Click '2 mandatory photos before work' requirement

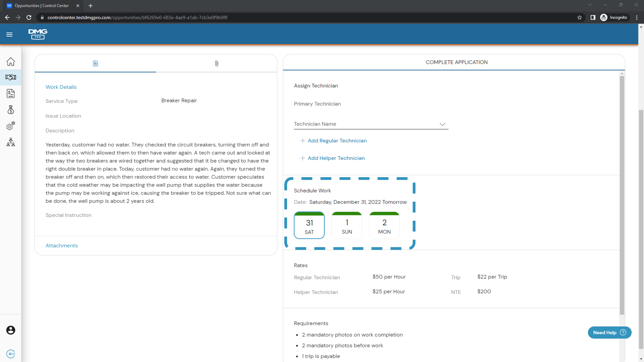(x=342, y=346)
